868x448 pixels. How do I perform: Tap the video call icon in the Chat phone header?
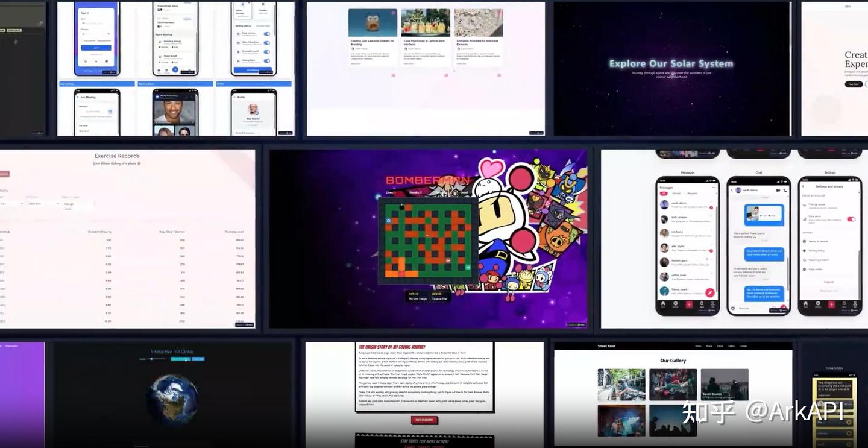tap(777, 190)
